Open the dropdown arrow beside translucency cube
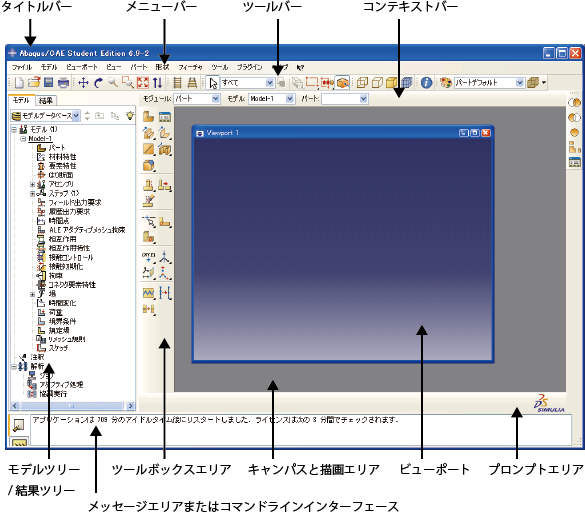Viewport: 585px width, 516px height. [544, 82]
